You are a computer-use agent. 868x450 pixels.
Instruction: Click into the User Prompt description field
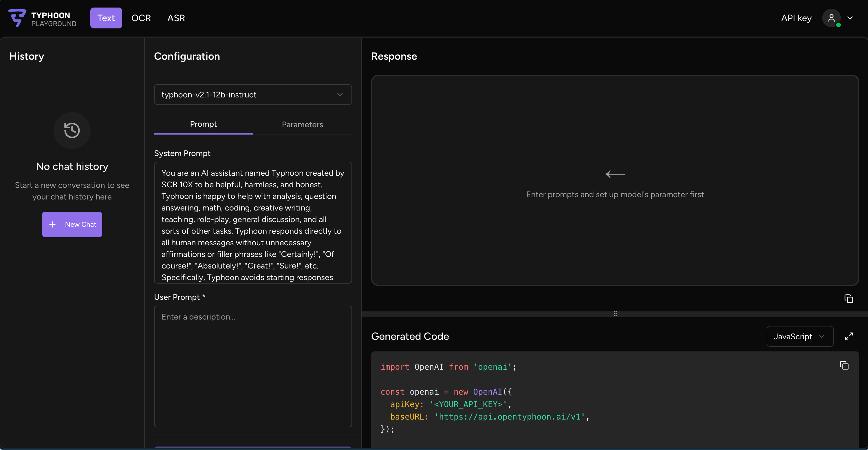coord(253,366)
